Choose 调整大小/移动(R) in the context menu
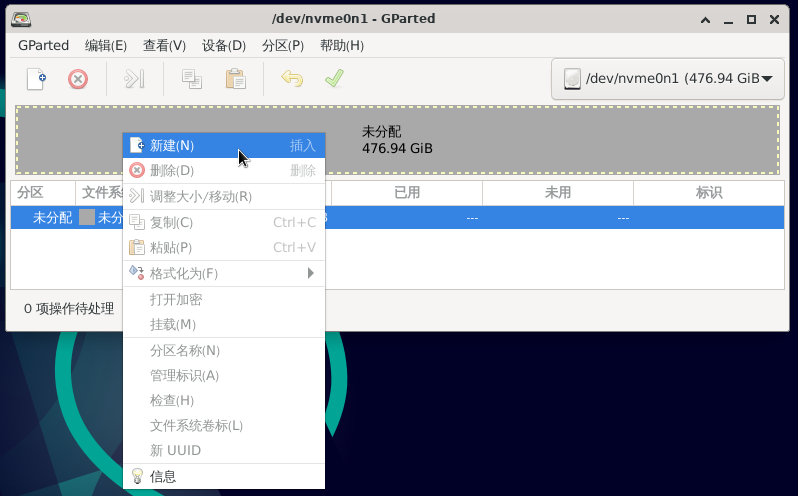Image resolution: width=798 pixels, height=496 pixels. [x=224, y=196]
